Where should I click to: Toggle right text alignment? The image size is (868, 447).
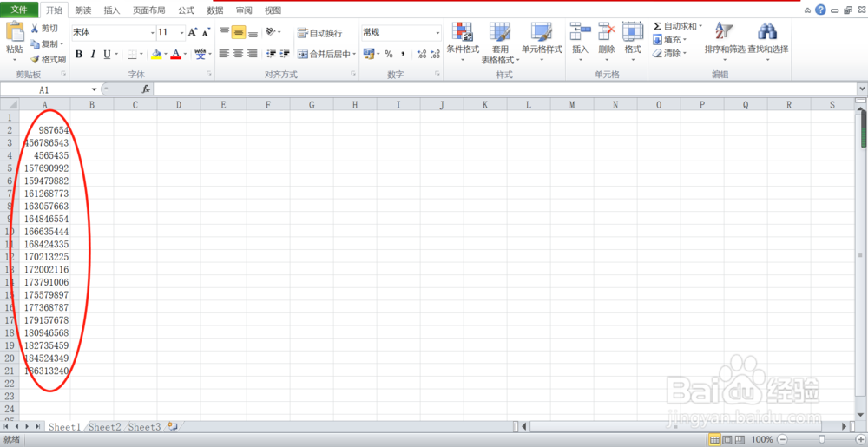pyautogui.click(x=253, y=54)
